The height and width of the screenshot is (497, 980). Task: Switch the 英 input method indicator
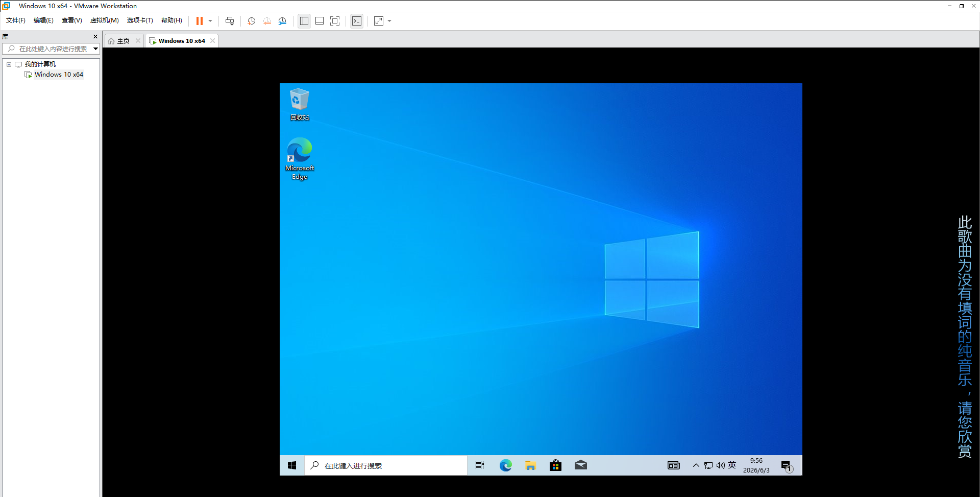732,465
